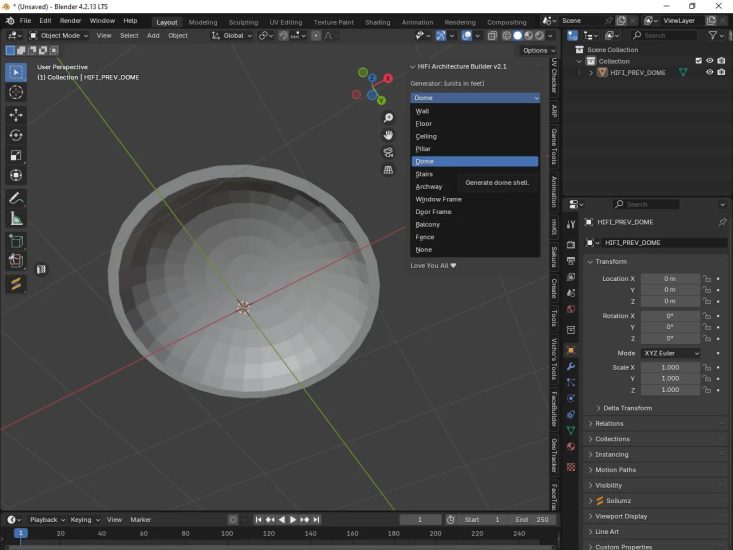
Task: Open the Sculpting workspace tab
Action: pos(243,22)
